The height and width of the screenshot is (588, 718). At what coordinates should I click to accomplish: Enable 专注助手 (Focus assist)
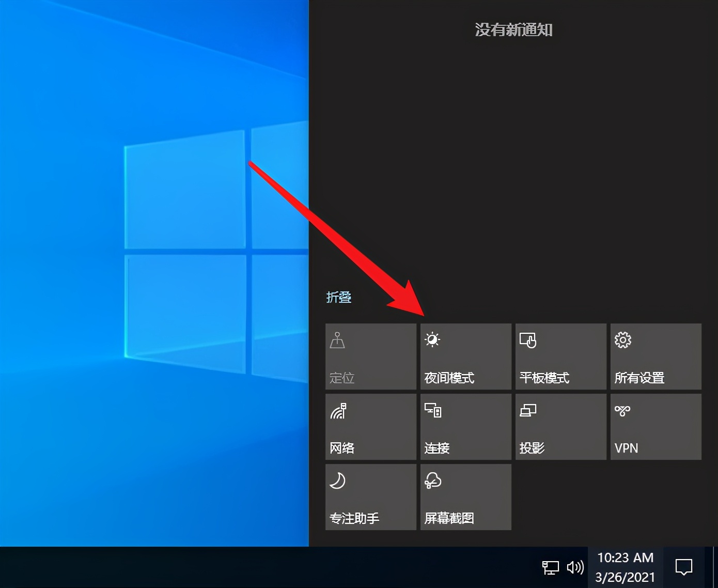(x=370, y=497)
